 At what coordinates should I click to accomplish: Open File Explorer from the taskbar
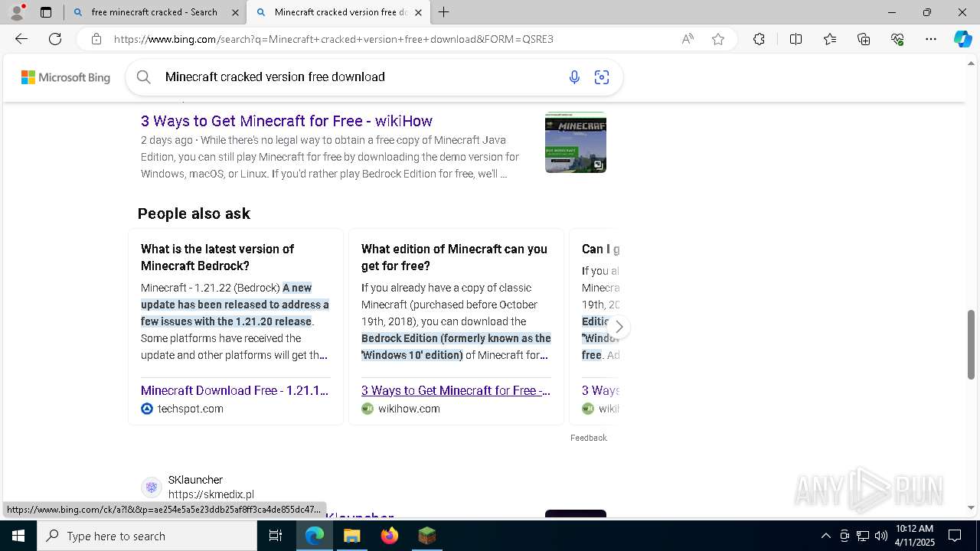click(351, 536)
